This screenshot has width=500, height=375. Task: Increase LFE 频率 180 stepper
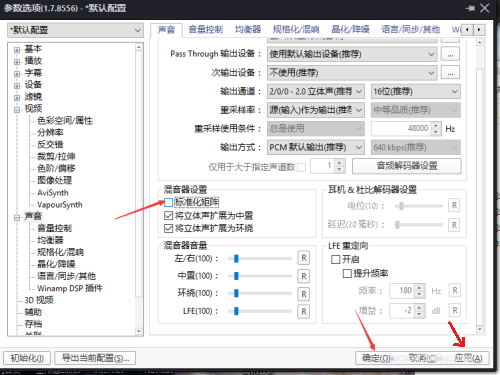click(x=420, y=287)
